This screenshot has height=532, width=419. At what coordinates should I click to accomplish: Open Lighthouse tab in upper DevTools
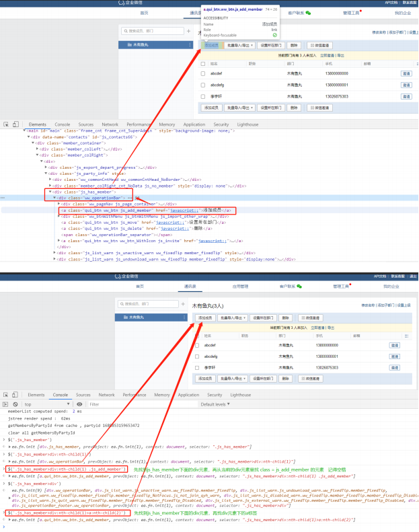coord(247,124)
